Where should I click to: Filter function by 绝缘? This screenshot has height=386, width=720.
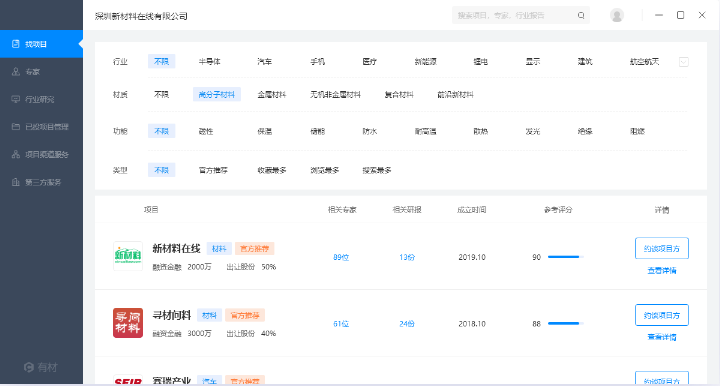585,131
